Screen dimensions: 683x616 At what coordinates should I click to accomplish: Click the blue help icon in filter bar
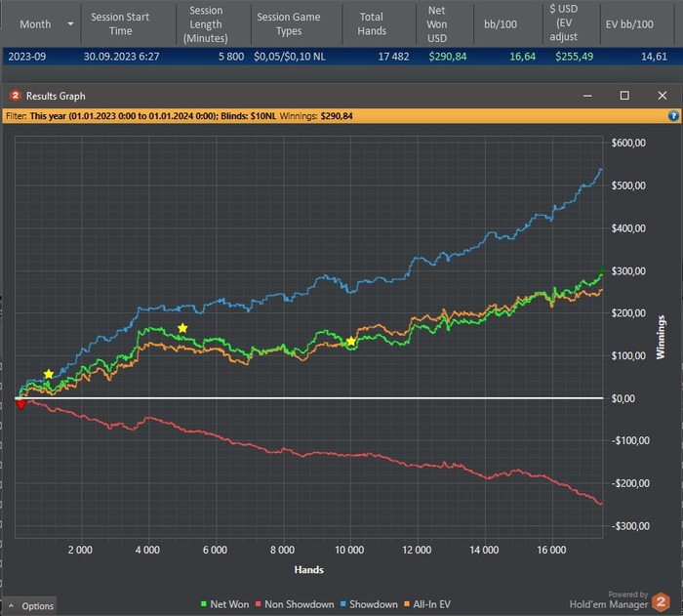point(673,116)
